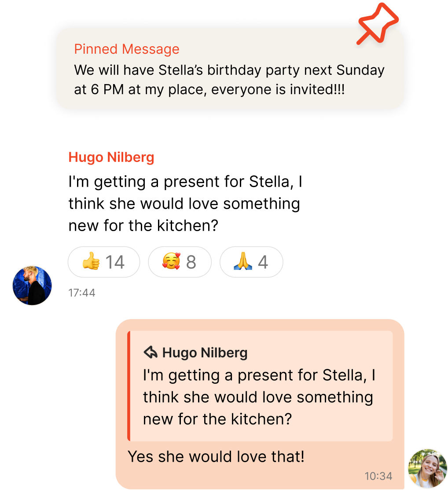Open the pinned birthday party message text
Image resolution: width=448 pixels, height=500 pixels.
[x=229, y=80]
